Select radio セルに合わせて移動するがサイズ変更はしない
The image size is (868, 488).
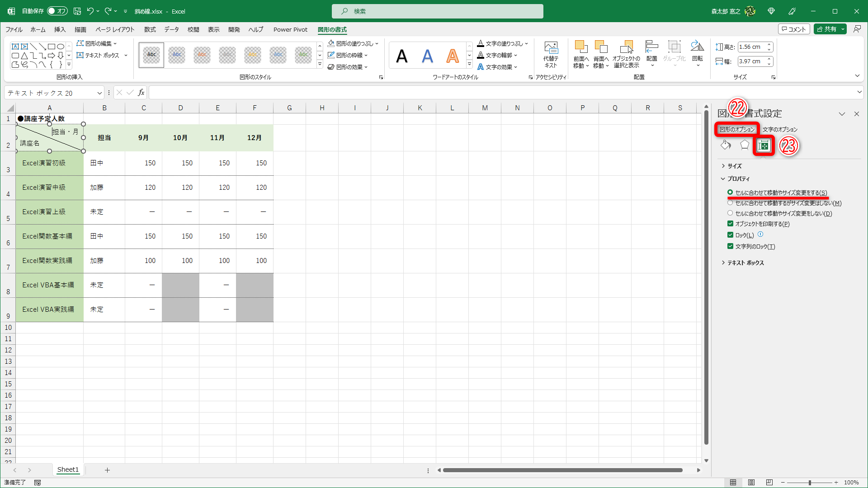731,202
